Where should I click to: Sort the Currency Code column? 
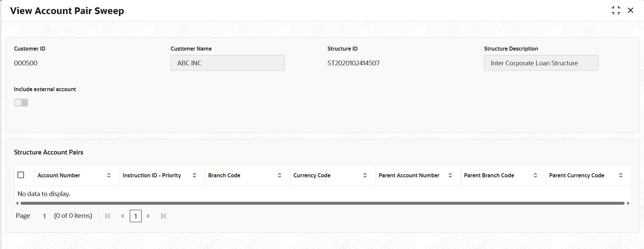point(365,175)
